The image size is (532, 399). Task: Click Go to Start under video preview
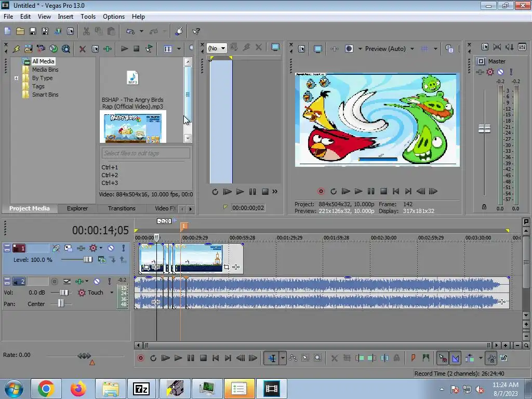tap(395, 191)
